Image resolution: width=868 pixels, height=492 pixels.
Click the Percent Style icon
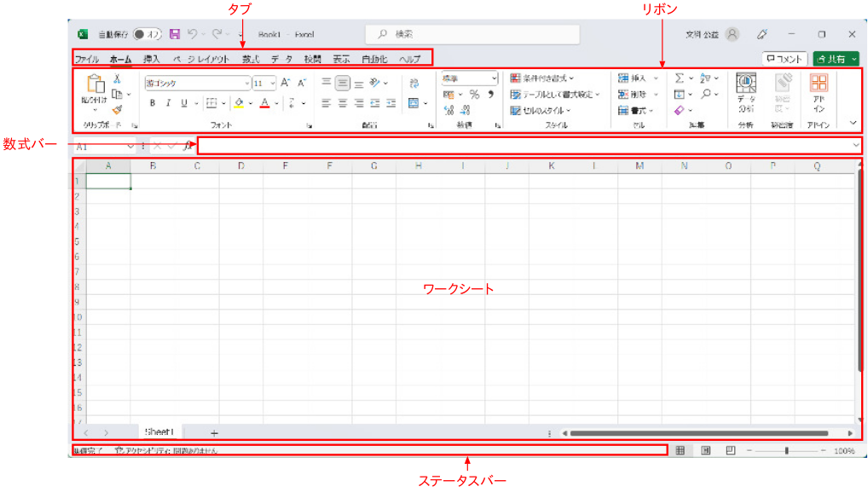tap(474, 95)
